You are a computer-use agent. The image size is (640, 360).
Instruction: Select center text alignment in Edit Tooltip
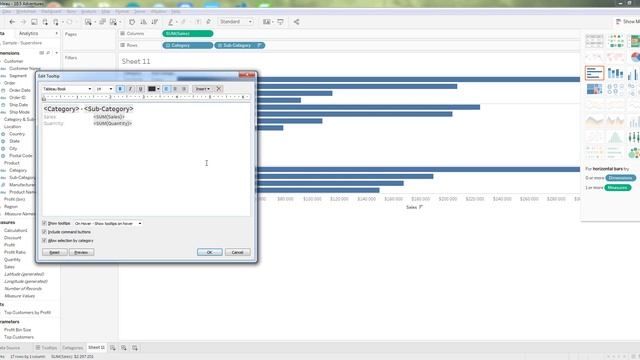(x=175, y=89)
